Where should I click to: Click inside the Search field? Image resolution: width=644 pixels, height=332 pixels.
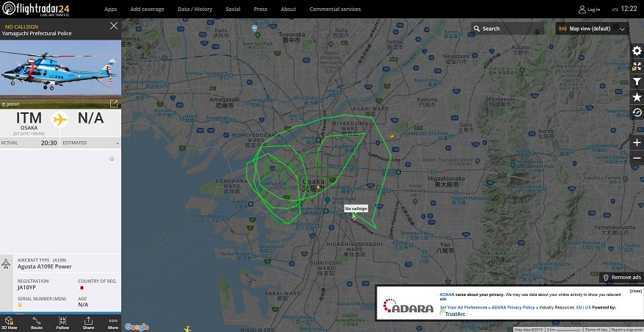[x=507, y=29]
